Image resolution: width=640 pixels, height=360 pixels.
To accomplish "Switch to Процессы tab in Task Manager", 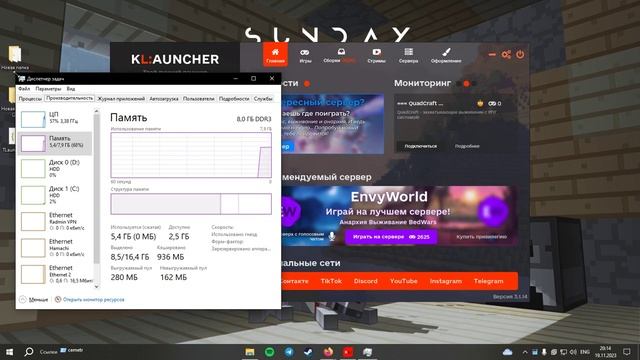I will (x=30, y=99).
